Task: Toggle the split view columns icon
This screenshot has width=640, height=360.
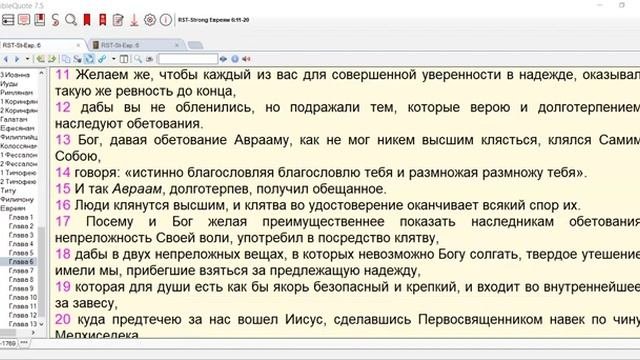Action: click(124, 59)
